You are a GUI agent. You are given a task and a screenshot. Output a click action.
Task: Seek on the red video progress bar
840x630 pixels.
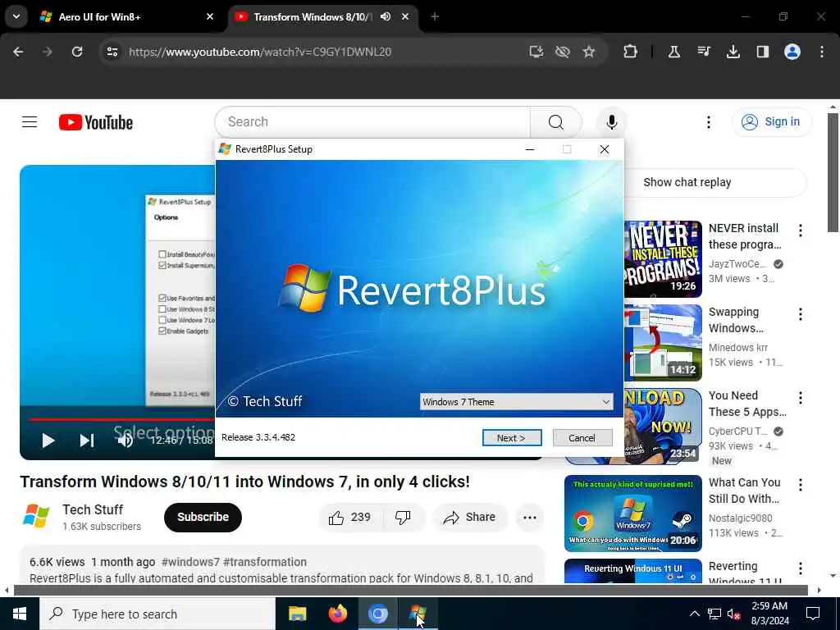pyautogui.click(x=122, y=419)
